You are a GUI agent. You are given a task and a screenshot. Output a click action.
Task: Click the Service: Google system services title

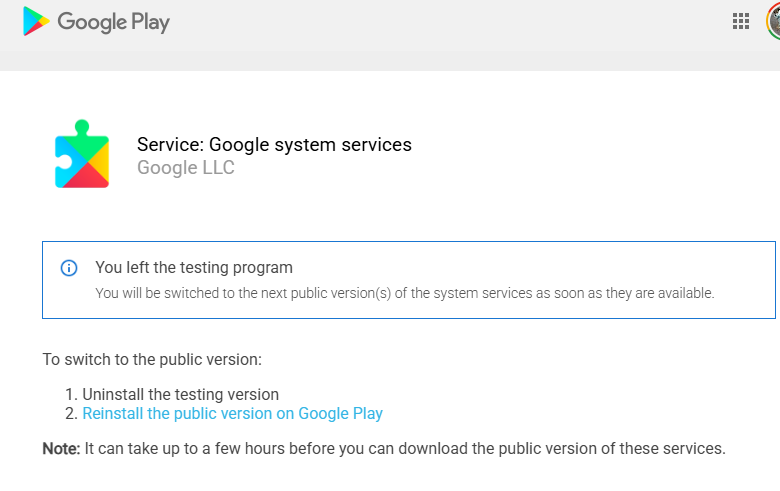tap(274, 144)
